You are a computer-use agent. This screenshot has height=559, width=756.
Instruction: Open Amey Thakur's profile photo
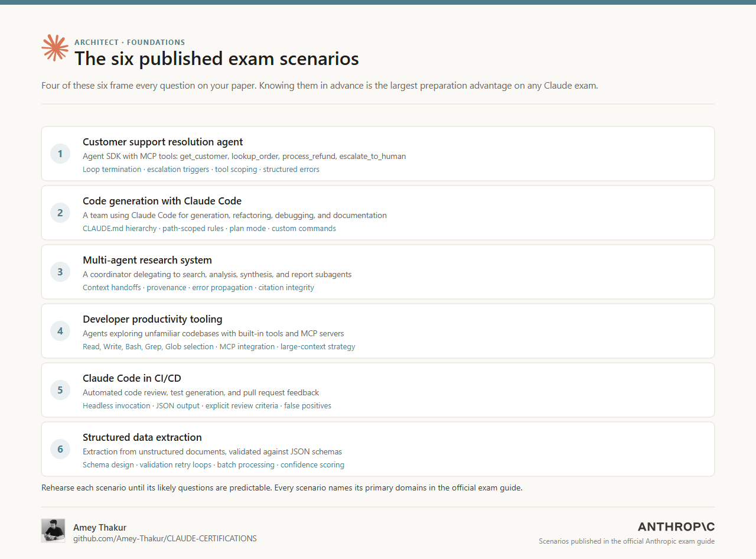53,531
